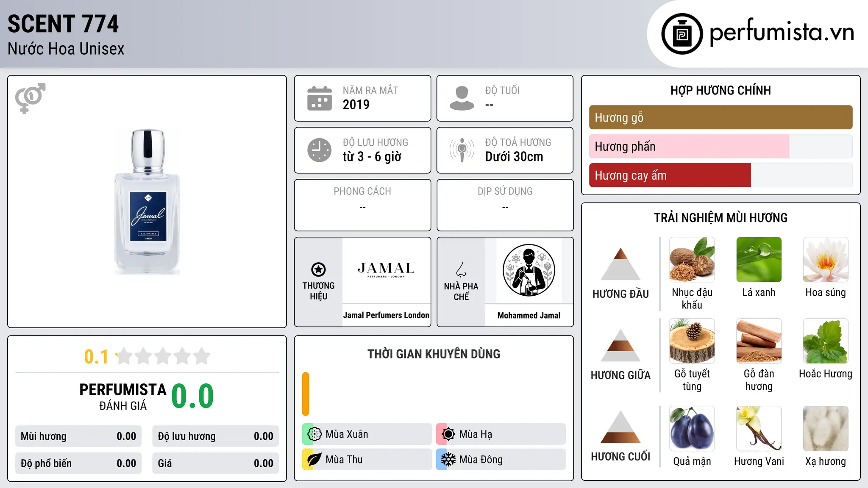Open the Hương Vani note image
The width and height of the screenshot is (868, 488).
(x=759, y=429)
